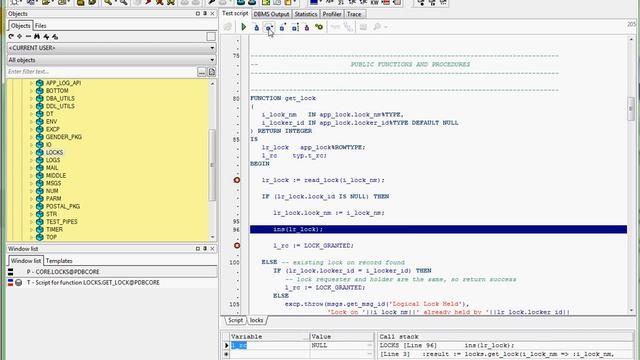Expand the POSTAL_PKG tree node
Screen dimensions: 640x360
pos(31,207)
